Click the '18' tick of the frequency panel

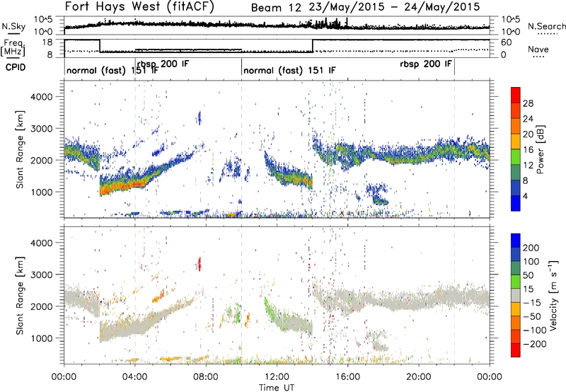tap(47, 42)
